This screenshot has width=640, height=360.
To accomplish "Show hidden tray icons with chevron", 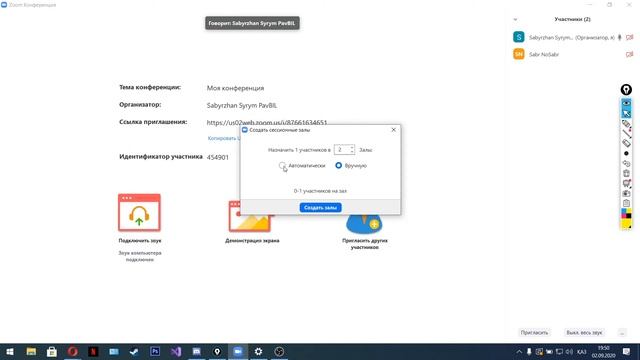I will 519,352.
